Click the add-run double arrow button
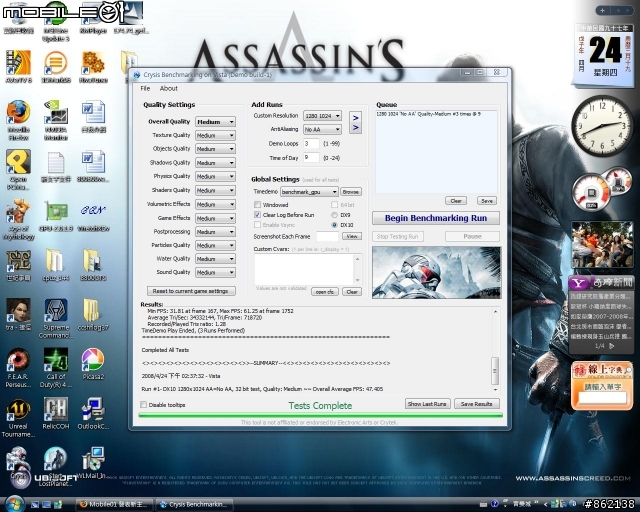Screen dimensions: 640x512 tap(356, 122)
